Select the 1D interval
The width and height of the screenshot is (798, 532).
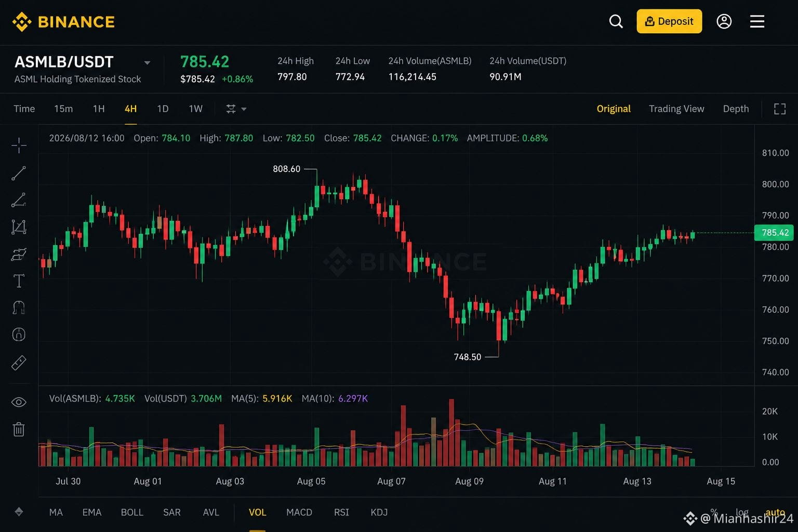163,109
